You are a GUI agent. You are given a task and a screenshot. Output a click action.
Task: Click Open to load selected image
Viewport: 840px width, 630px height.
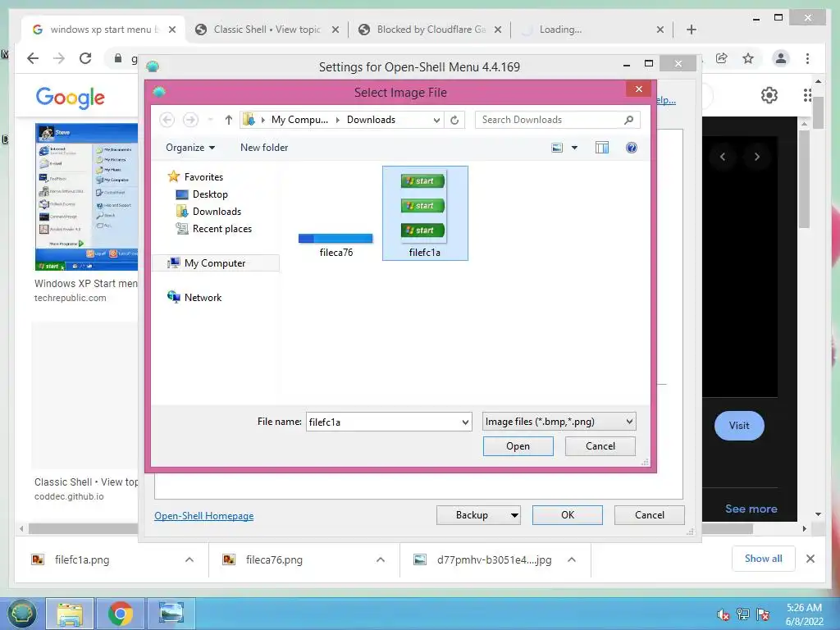tap(518, 446)
